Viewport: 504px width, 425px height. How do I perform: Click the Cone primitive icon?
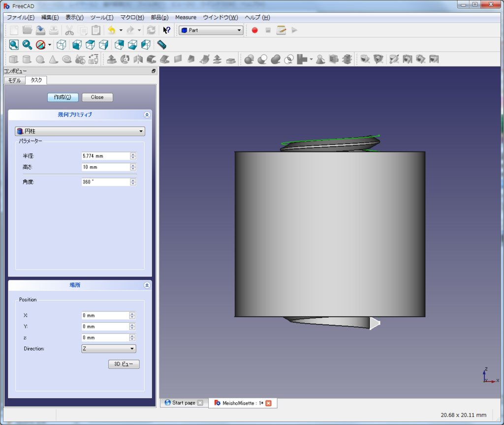tap(53, 59)
